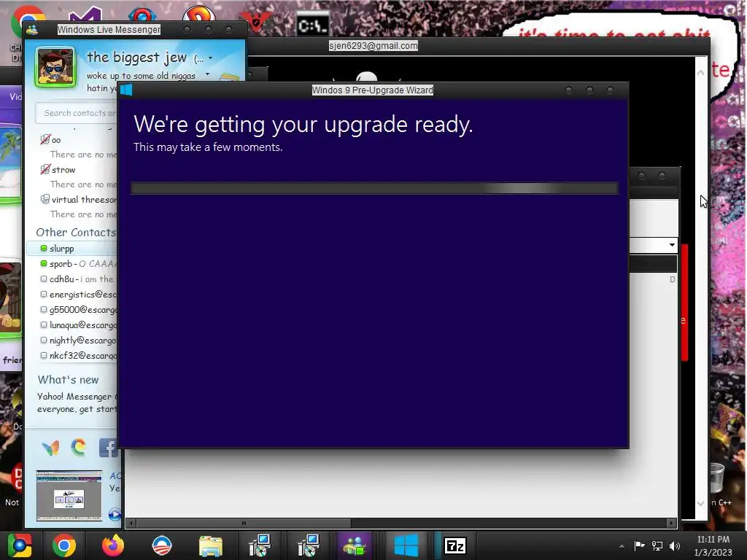Click the Windows Live Messenger title text

109,29
